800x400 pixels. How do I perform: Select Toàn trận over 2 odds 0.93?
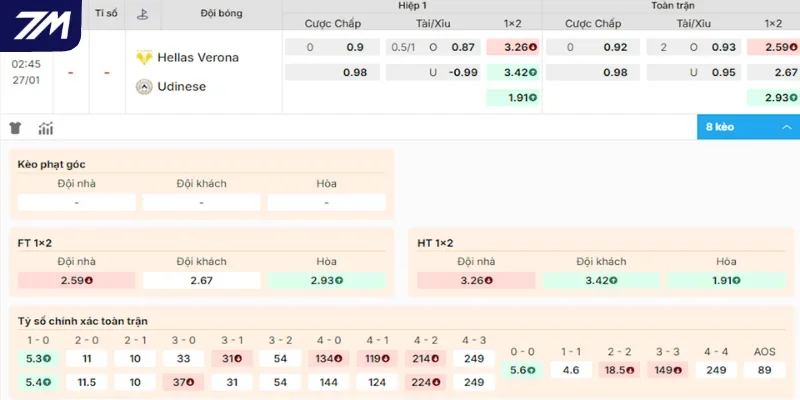(693, 47)
